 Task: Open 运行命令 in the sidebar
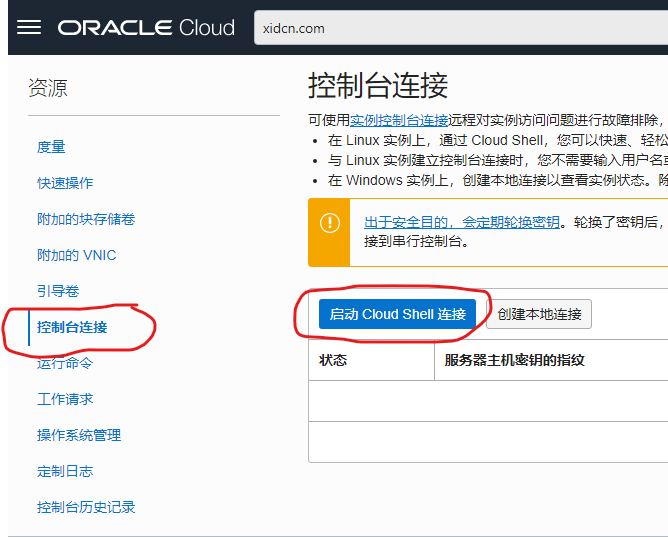tap(65, 363)
